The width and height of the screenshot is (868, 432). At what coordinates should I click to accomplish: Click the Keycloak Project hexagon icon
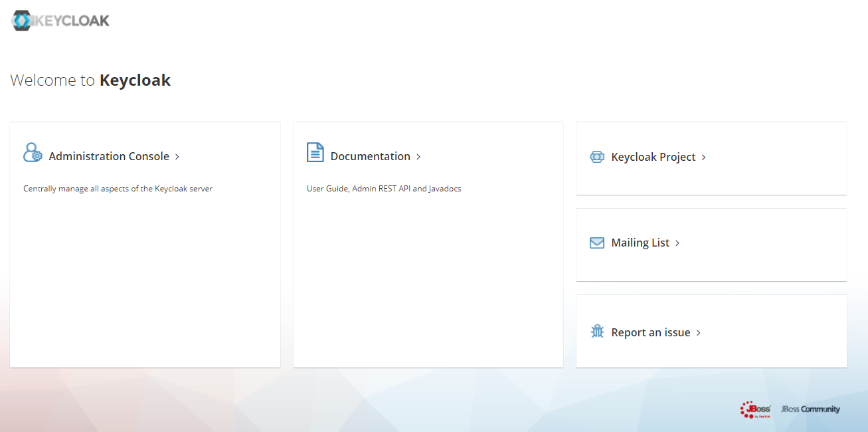[597, 157]
